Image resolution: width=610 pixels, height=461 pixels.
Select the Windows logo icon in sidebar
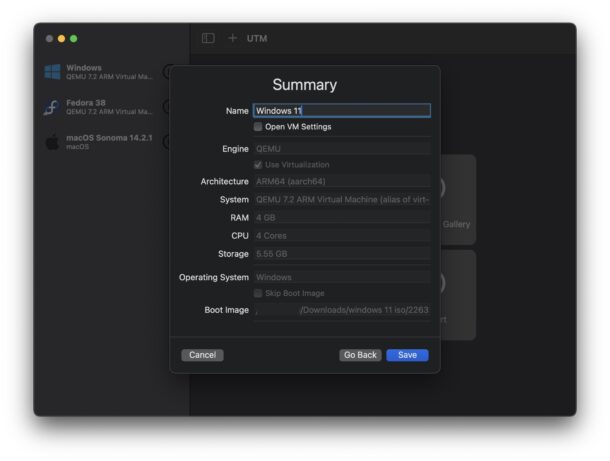click(53, 72)
